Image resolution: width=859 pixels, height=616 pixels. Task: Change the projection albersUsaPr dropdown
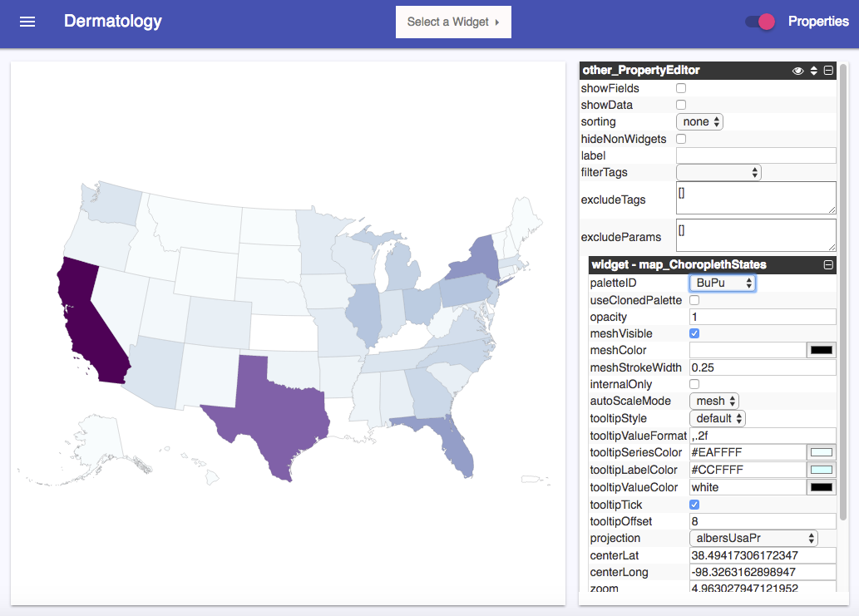pyautogui.click(x=753, y=538)
